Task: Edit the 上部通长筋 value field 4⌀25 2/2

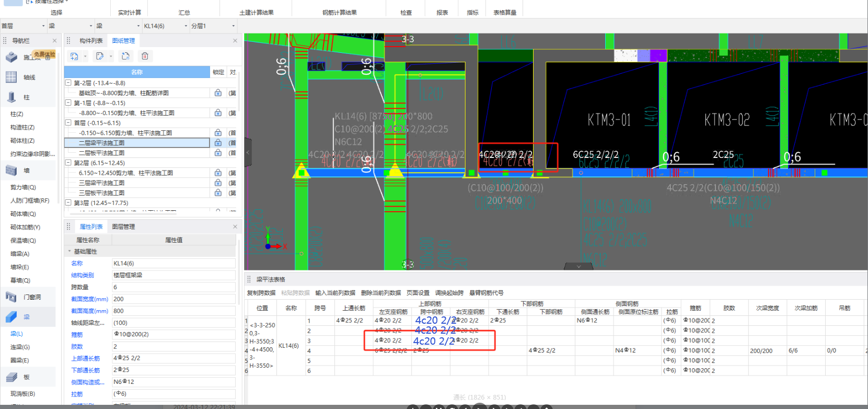Action: (x=173, y=358)
